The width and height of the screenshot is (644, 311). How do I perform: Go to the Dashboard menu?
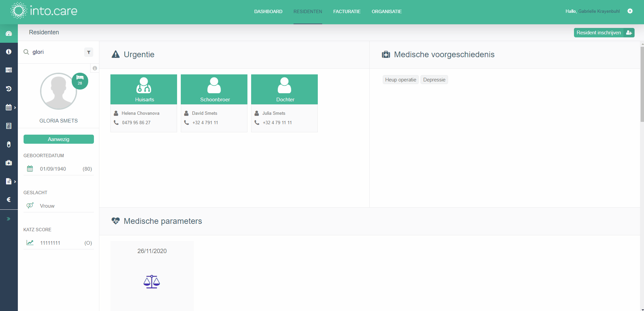point(268,11)
